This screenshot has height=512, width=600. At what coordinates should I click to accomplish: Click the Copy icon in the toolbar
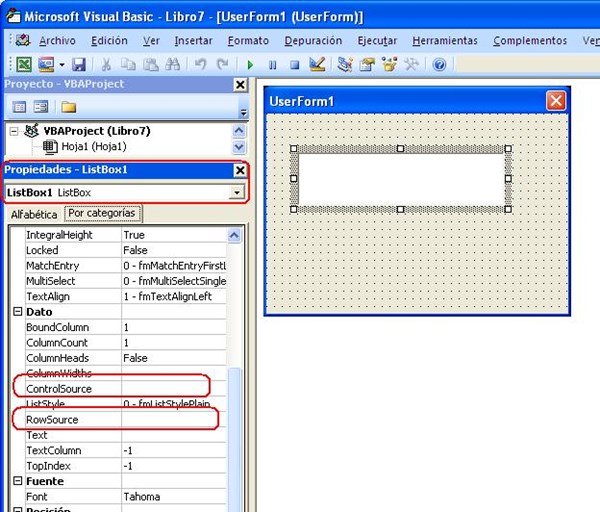pyautogui.click(x=128, y=64)
